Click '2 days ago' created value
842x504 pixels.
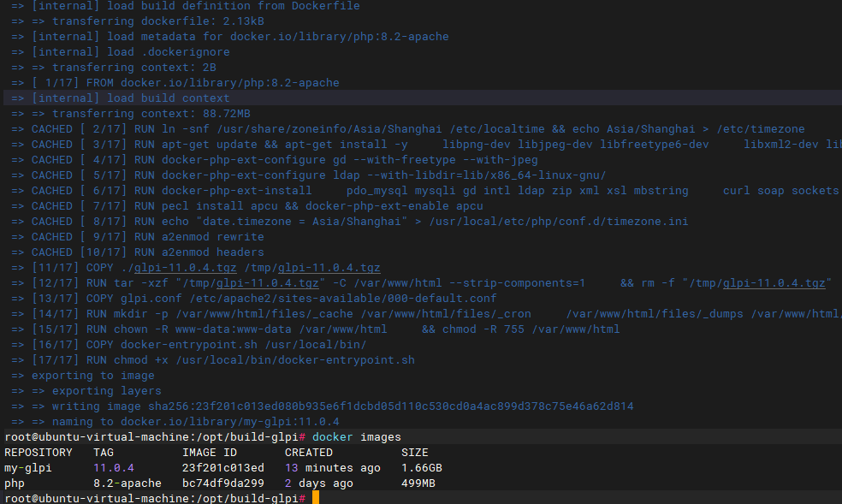pyautogui.click(x=319, y=483)
